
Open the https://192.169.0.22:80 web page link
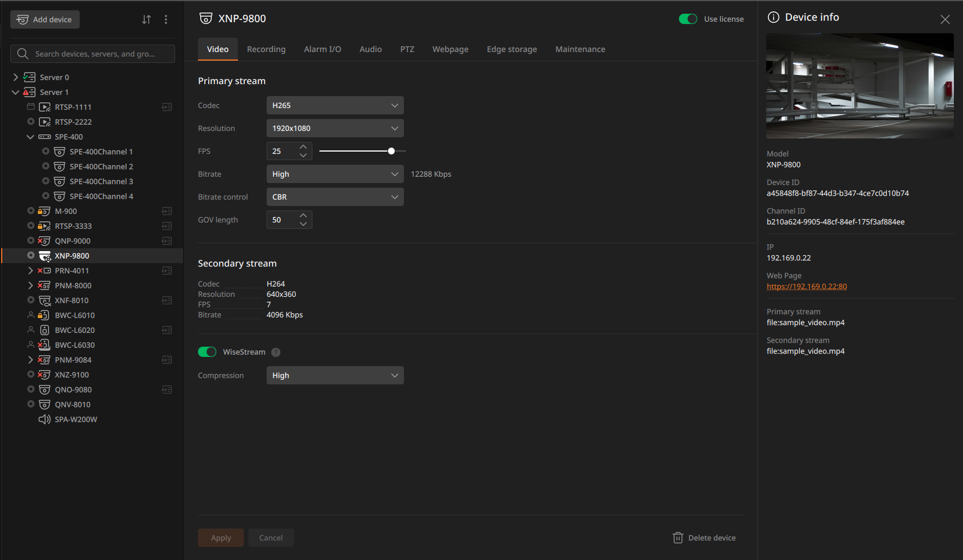pyautogui.click(x=807, y=287)
